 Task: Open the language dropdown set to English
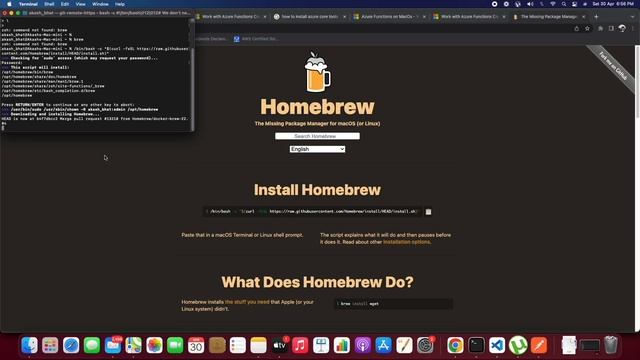pyautogui.click(x=317, y=149)
